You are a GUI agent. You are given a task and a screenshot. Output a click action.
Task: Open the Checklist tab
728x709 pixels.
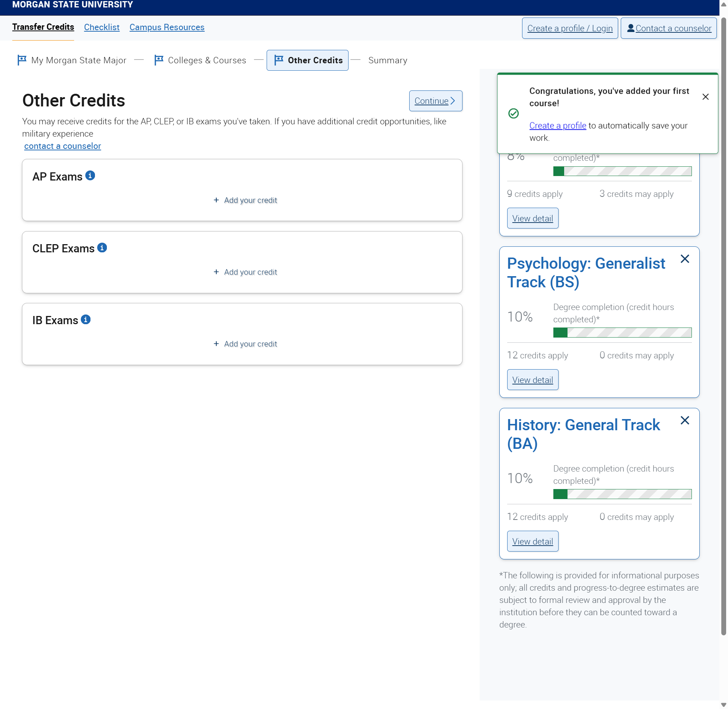pos(102,27)
